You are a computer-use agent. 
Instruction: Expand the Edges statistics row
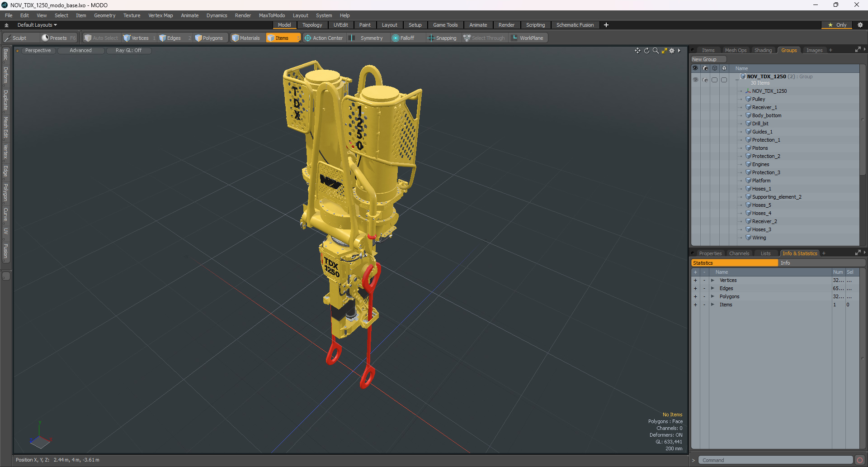(x=712, y=289)
